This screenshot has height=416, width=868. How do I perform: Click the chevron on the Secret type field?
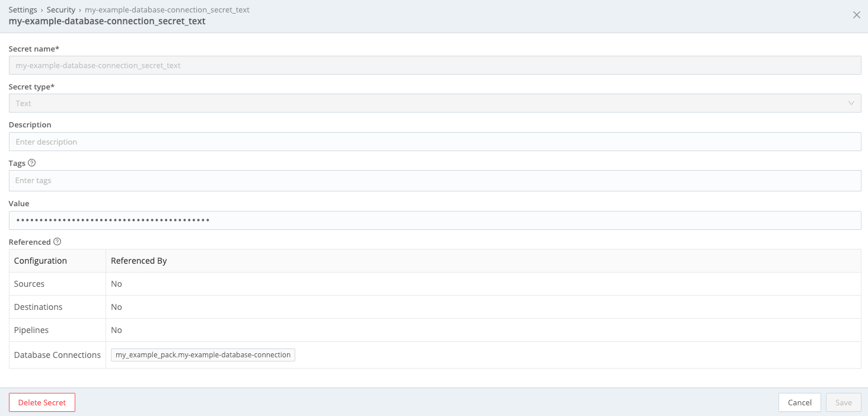tap(852, 103)
